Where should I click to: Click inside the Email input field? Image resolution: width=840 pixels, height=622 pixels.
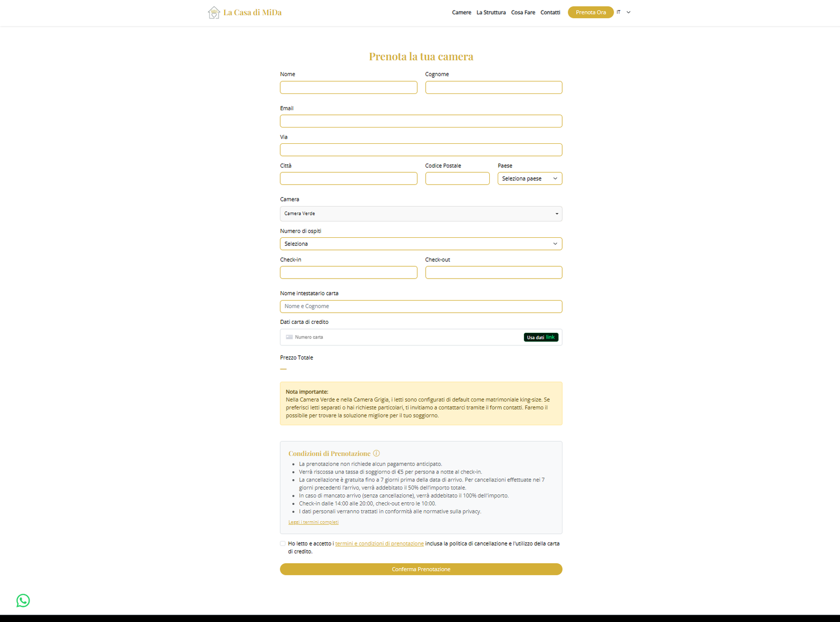(421, 121)
